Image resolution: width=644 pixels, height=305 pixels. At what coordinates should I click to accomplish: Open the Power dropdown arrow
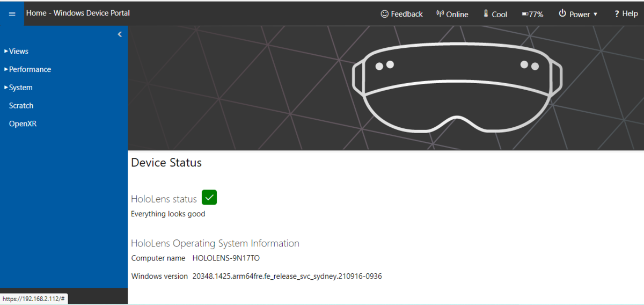[595, 14]
